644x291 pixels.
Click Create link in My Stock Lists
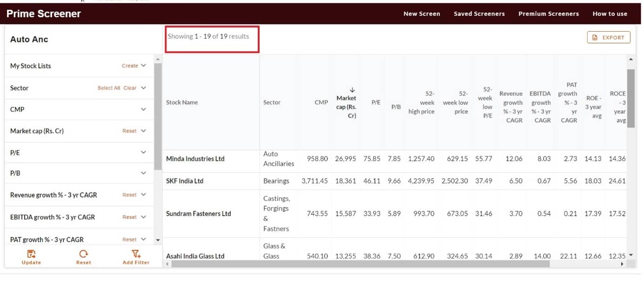[130, 66]
